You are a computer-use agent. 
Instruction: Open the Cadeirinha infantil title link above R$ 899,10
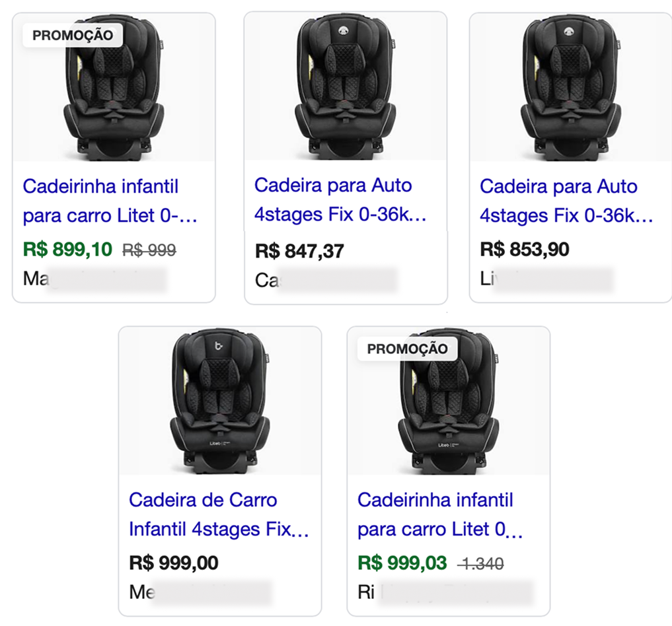tap(110, 201)
